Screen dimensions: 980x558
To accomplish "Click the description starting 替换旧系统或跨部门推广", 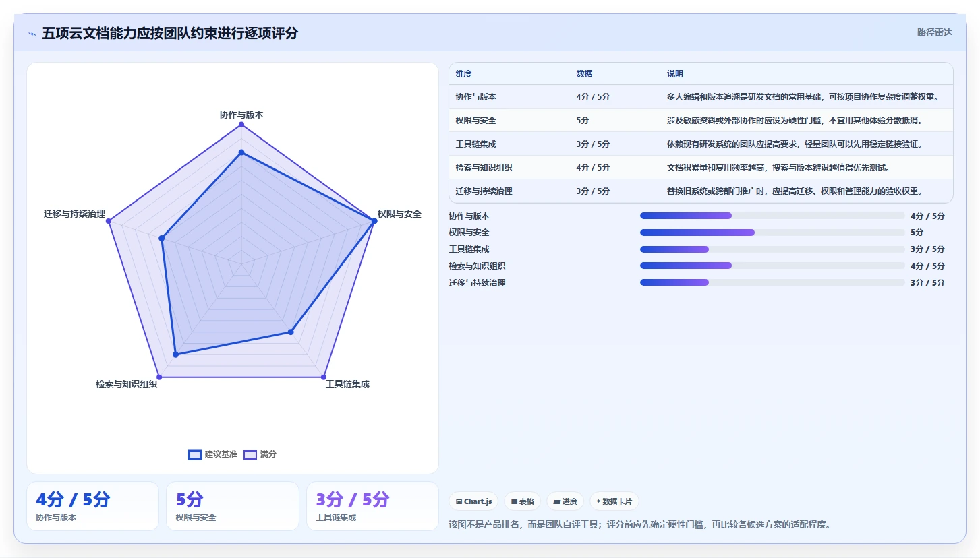I will tap(795, 191).
